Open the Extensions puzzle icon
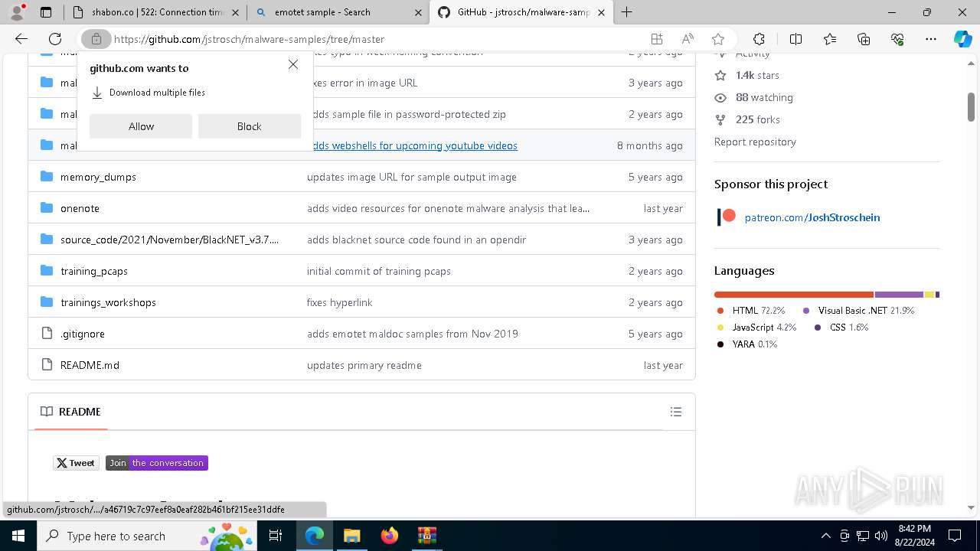The width and height of the screenshot is (980, 551). tap(759, 39)
